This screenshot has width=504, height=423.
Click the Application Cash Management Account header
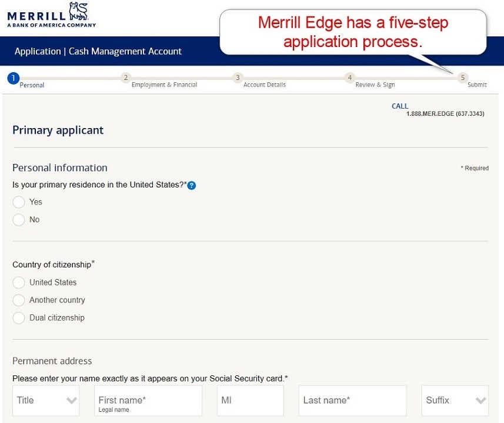click(97, 51)
